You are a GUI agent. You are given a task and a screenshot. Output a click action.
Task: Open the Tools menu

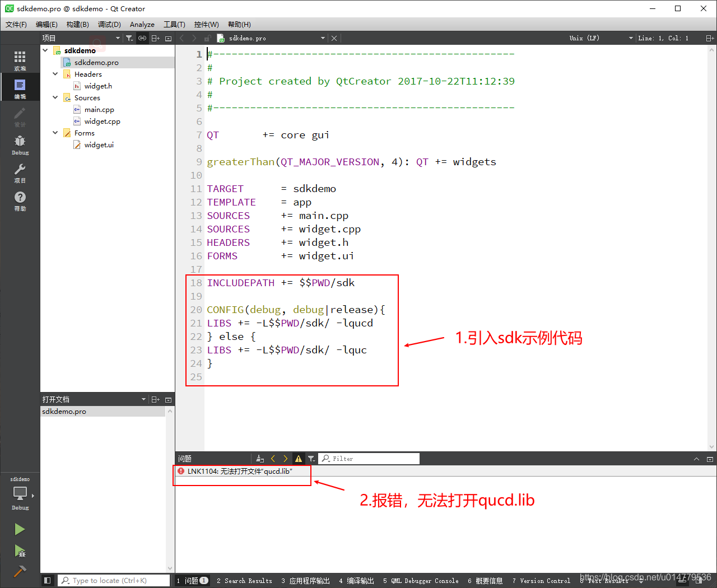click(174, 24)
